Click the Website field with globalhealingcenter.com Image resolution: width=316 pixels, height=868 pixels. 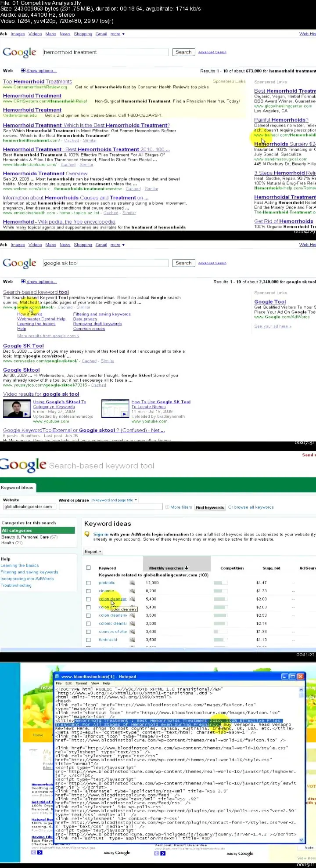point(29,506)
